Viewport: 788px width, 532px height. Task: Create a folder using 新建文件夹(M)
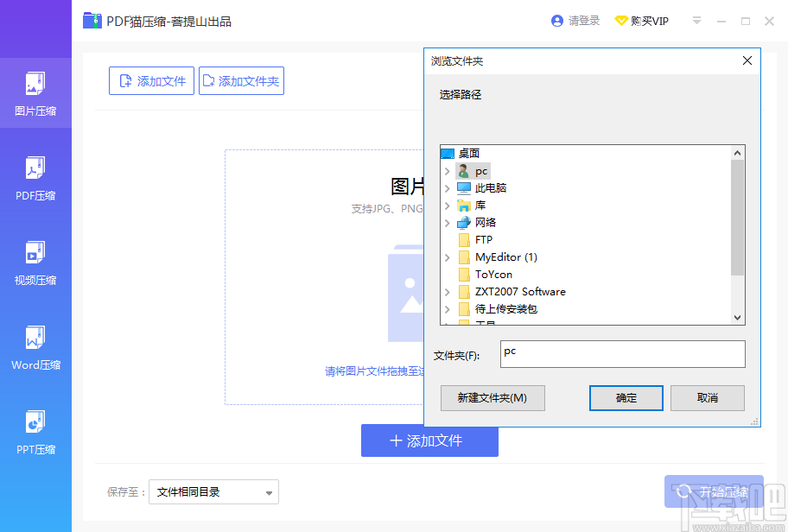point(492,398)
